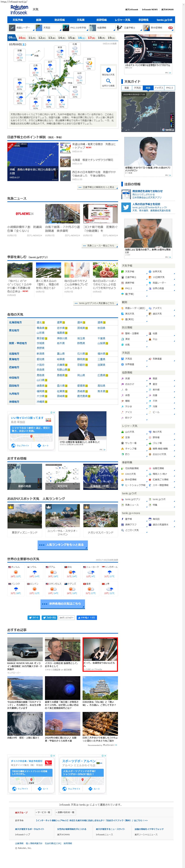Open the 大阪府 regional weather link
Screen dimensions: 185x868
click(40, 365)
